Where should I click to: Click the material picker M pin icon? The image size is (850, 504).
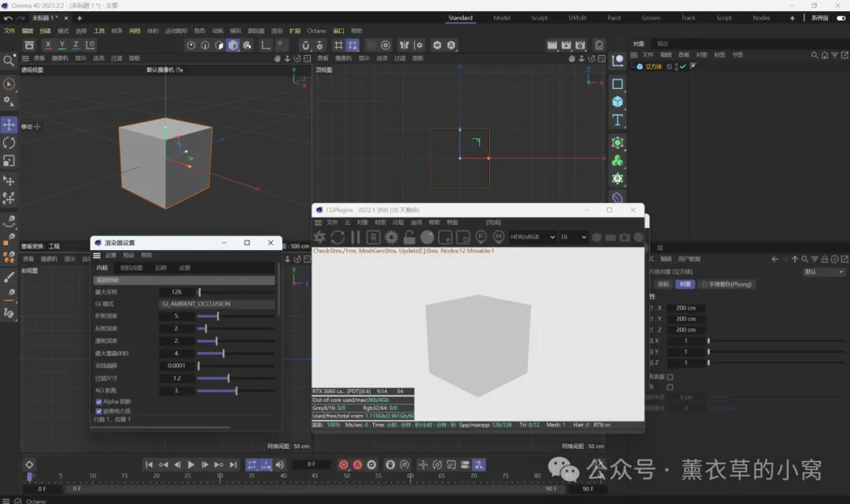click(x=499, y=237)
